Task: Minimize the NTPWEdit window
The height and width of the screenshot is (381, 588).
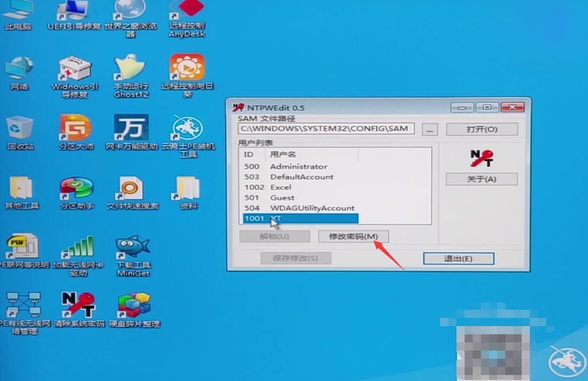Action: click(462, 108)
